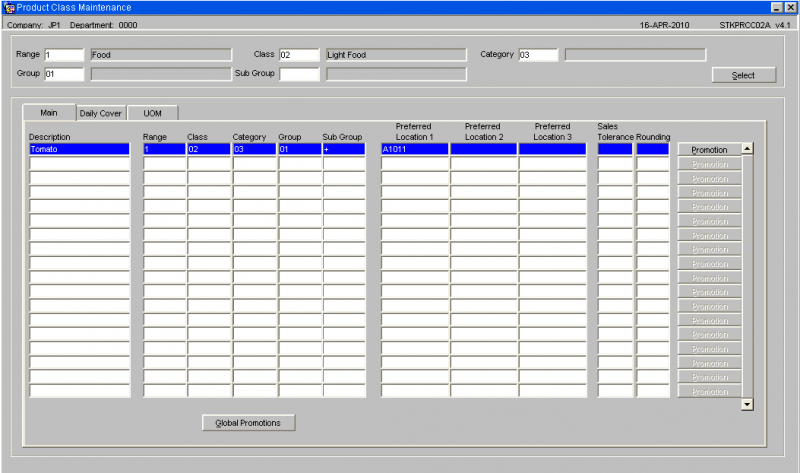800x473 pixels.
Task: Click the Preferred Location 1 cell A1011
Action: [414, 149]
